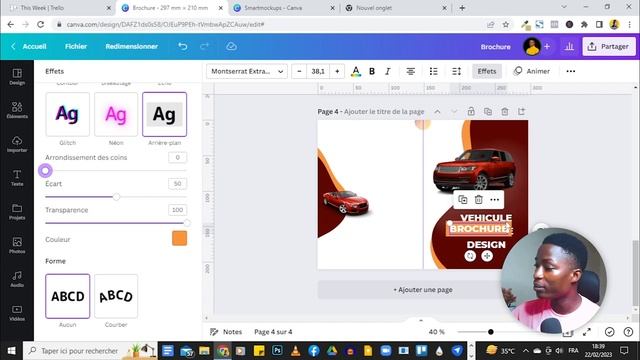Duplicate selected text from floating toolbar
The width and height of the screenshot is (640, 360).
tap(462, 200)
